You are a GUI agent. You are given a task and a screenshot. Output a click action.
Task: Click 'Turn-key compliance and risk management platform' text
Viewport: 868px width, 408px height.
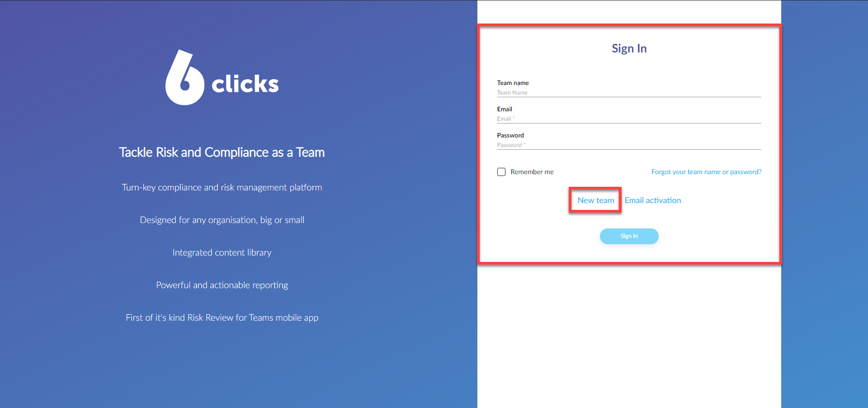[222, 187]
